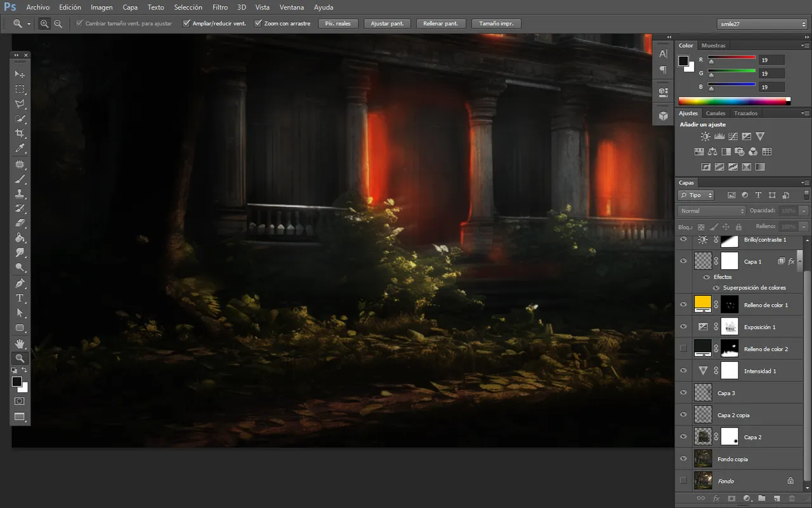Screen dimensions: 812x508
Task: Add a Color Balance adjustment icon
Action: [712, 151]
